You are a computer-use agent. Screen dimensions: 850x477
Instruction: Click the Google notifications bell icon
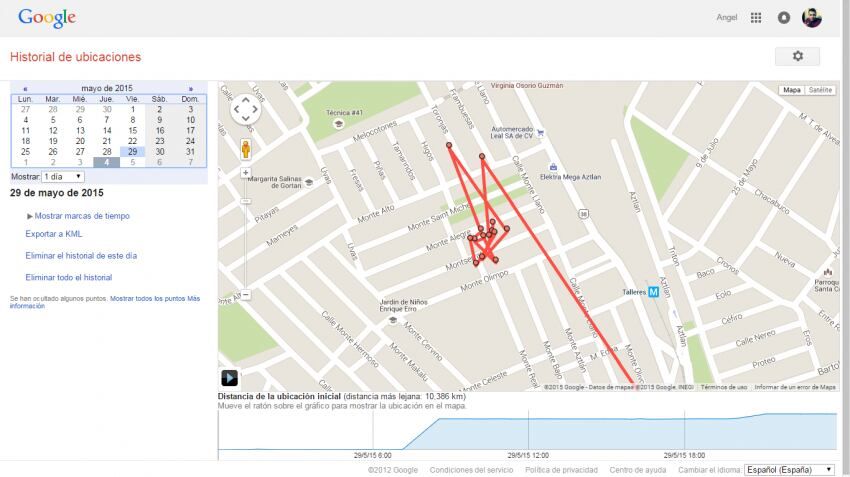(784, 18)
